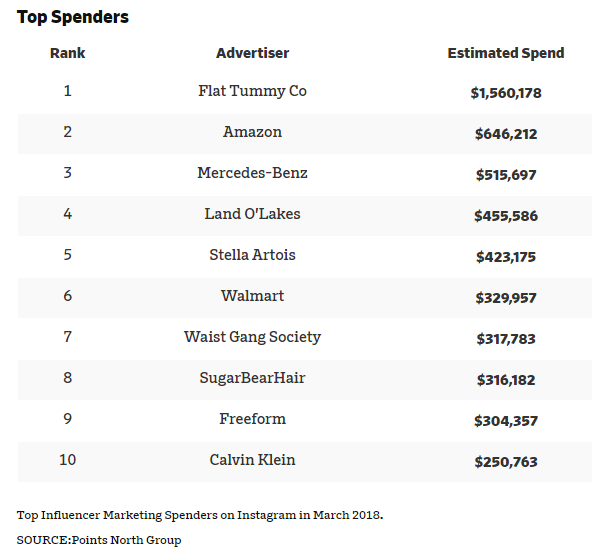The image size is (592, 554).
Task: Select the Mercedes-Benz row name
Action: pyautogui.click(x=252, y=173)
